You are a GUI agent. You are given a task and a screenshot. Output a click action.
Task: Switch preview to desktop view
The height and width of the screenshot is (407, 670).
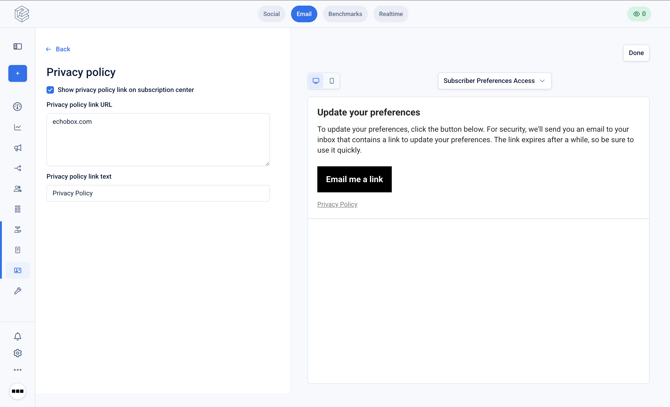316,81
